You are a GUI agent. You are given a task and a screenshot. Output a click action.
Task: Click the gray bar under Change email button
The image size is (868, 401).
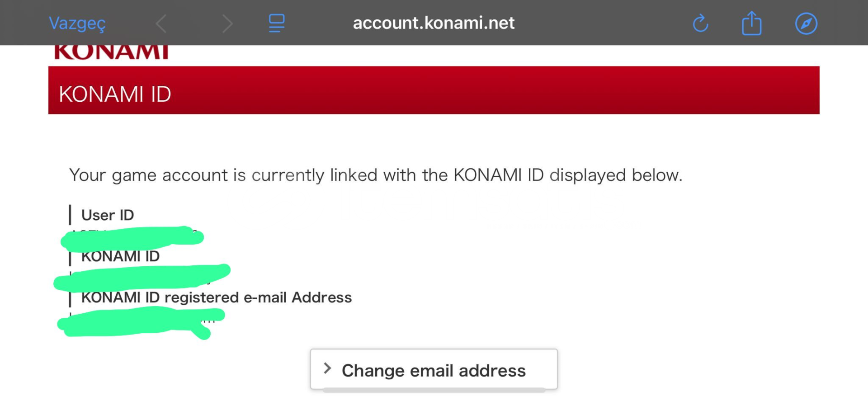coord(434,390)
